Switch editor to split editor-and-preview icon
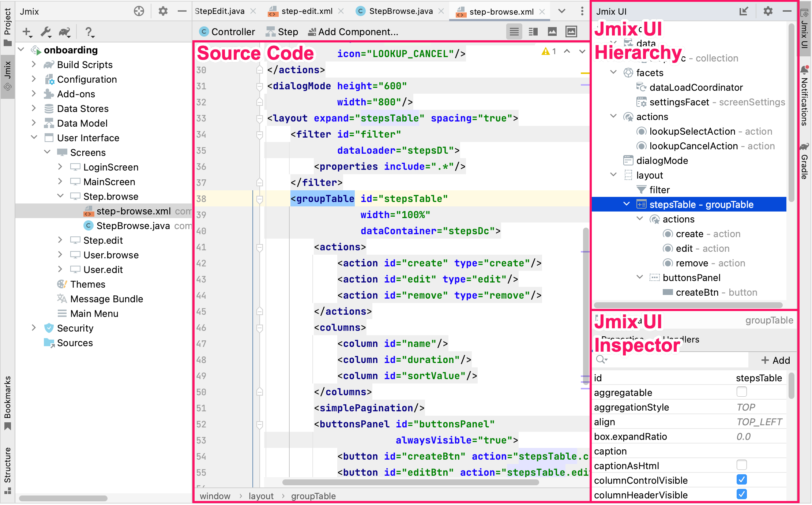The width and height of the screenshot is (812, 505). (x=533, y=32)
